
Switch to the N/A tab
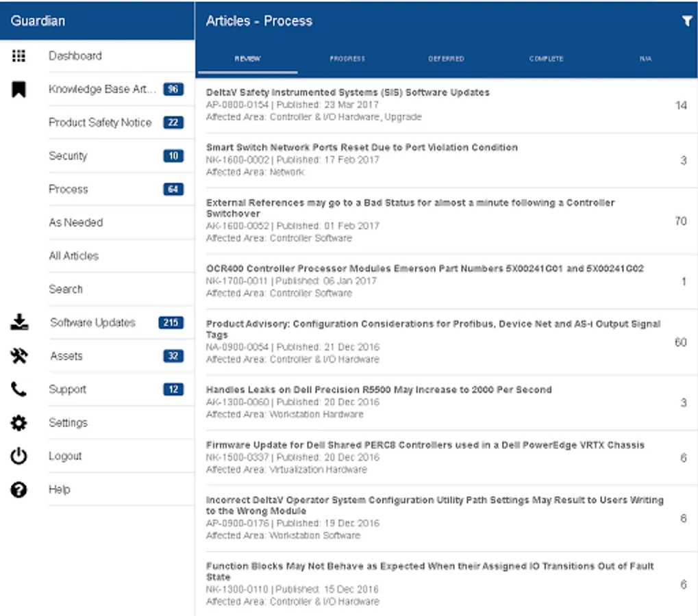pos(645,59)
